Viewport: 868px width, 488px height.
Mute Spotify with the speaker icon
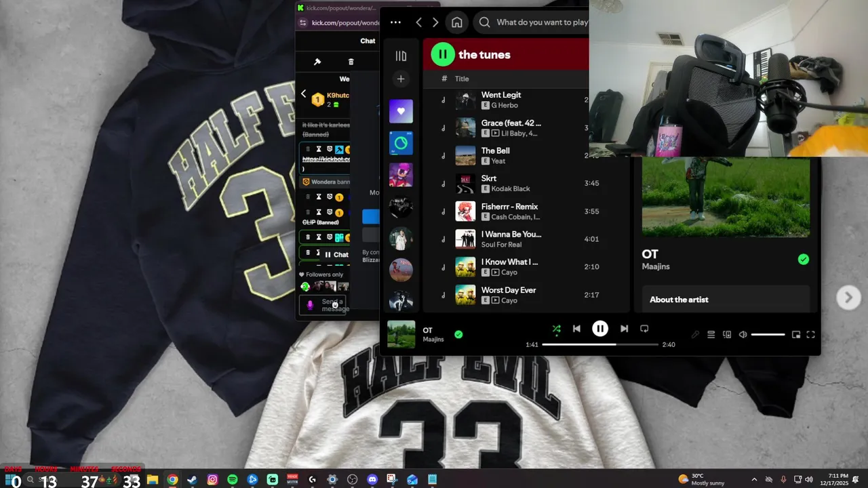[x=743, y=334]
